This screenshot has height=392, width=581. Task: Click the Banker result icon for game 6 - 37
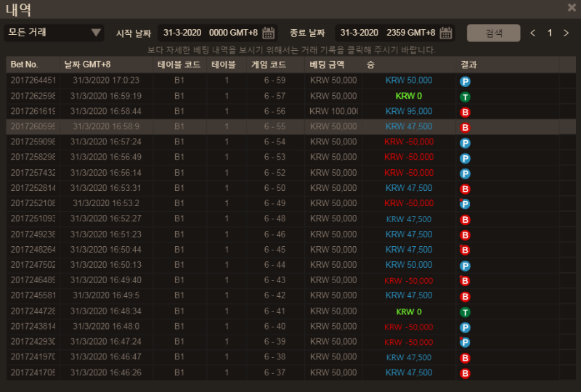click(x=465, y=374)
